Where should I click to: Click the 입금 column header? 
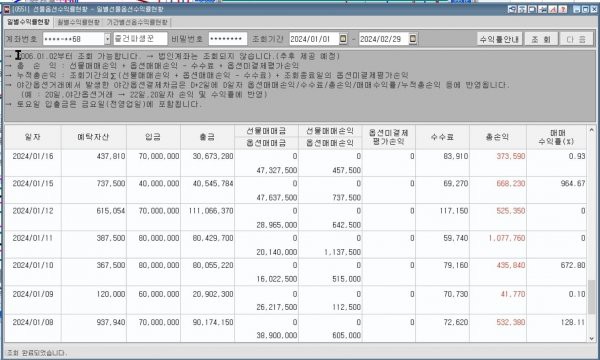[153, 137]
